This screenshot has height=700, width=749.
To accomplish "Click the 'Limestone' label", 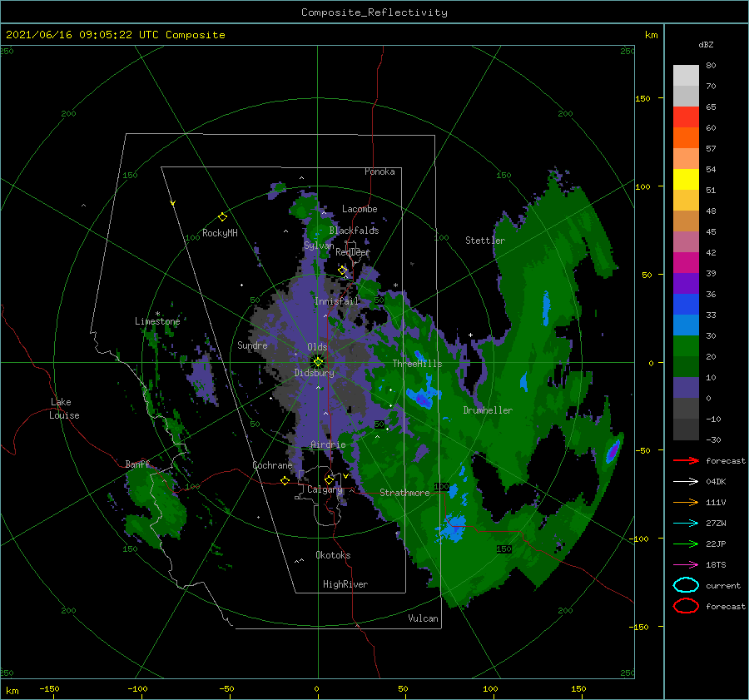I will (157, 321).
